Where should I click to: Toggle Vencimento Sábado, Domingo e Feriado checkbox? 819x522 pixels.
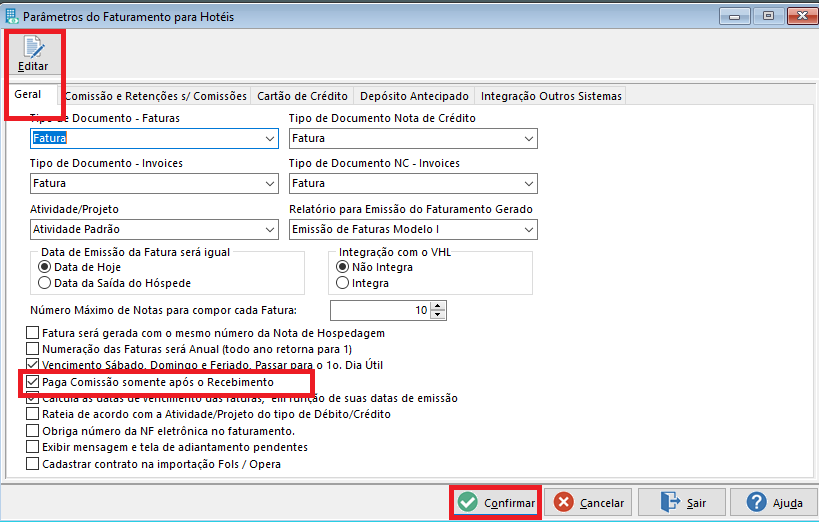point(32,364)
